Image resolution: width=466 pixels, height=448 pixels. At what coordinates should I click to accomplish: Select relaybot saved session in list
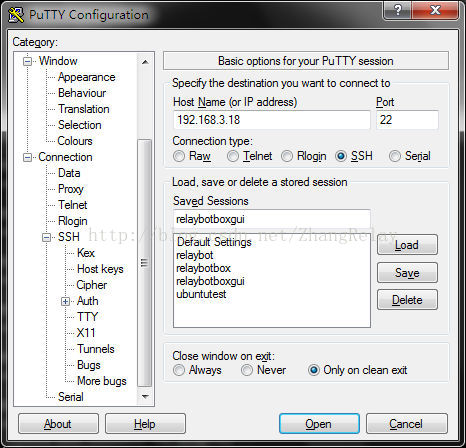pyautogui.click(x=195, y=255)
